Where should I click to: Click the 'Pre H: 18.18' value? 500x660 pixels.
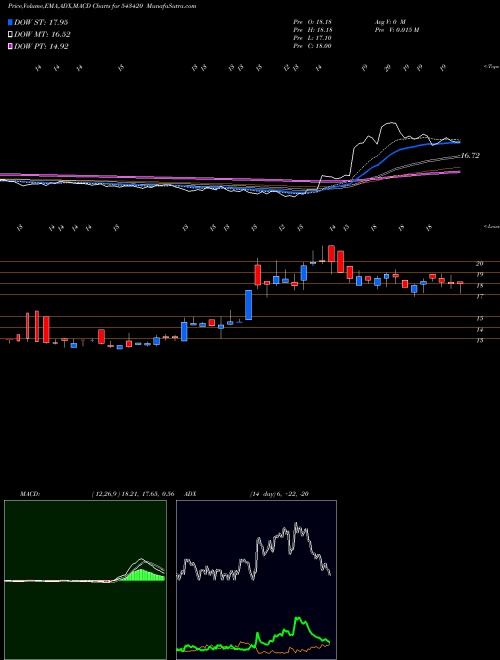pos(313,30)
